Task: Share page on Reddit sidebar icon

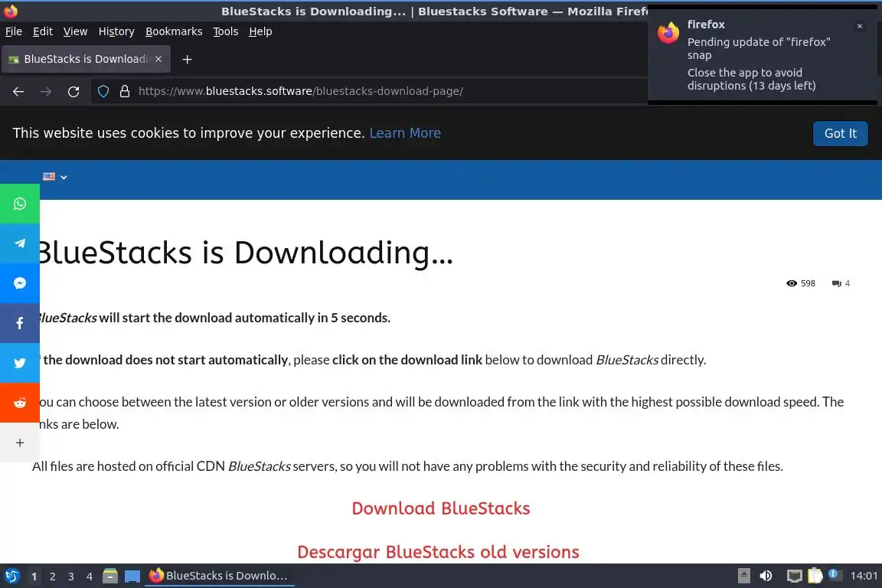Action: click(x=20, y=403)
